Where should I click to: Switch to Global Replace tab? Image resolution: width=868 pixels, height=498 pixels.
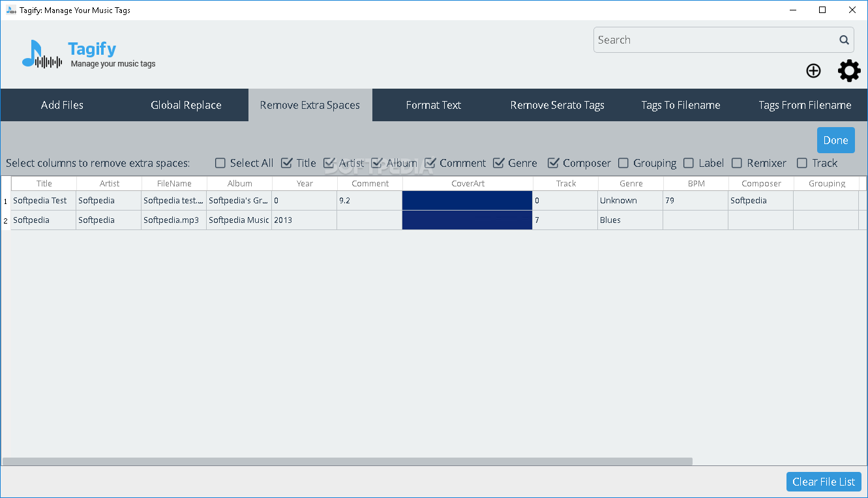(x=186, y=105)
